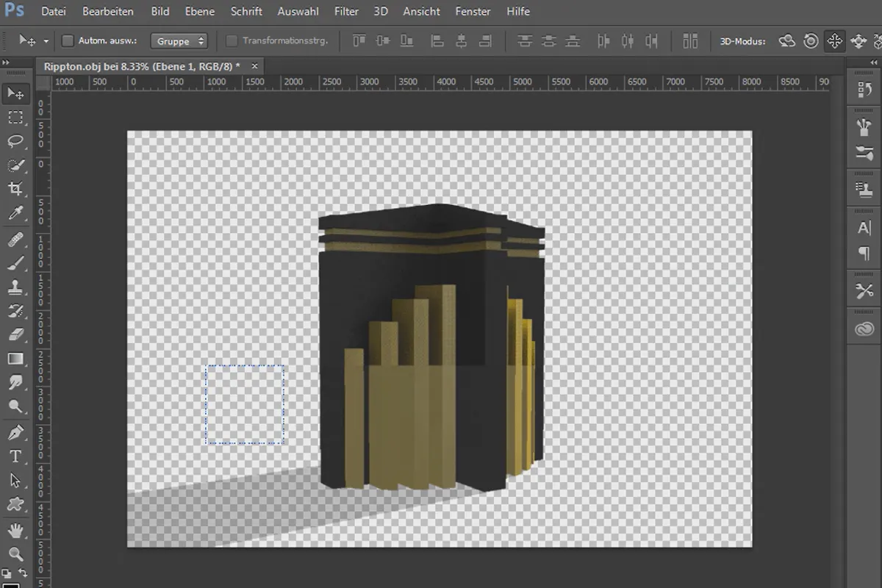Open the Auswahl menu

[x=299, y=12]
